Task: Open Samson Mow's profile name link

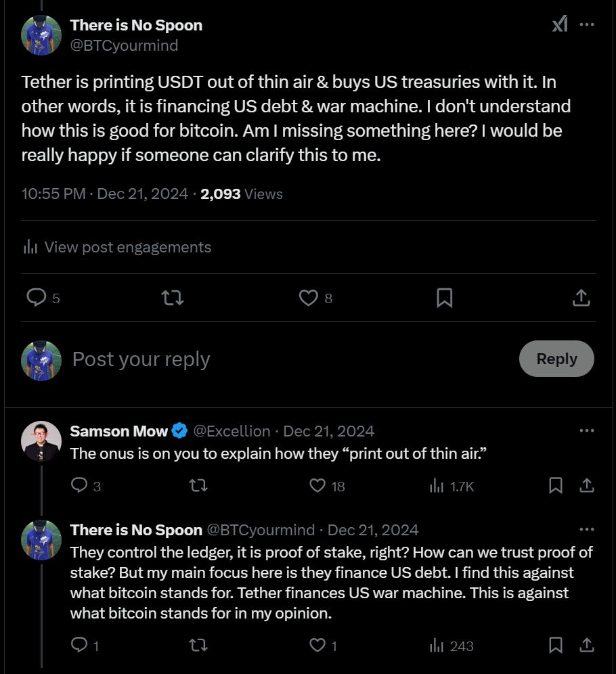Action: (119, 431)
